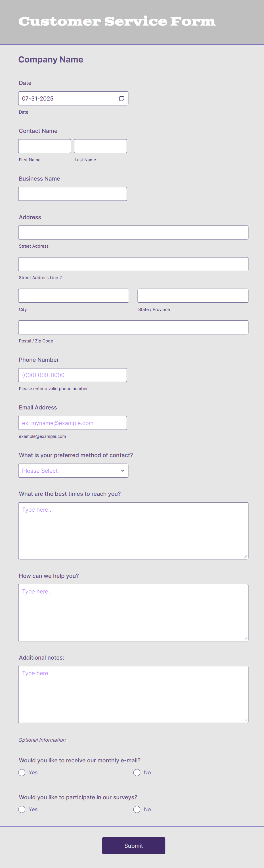
Task: Focus the How can we help textarea
Action: pyautogui.click(x=133, y=612)
